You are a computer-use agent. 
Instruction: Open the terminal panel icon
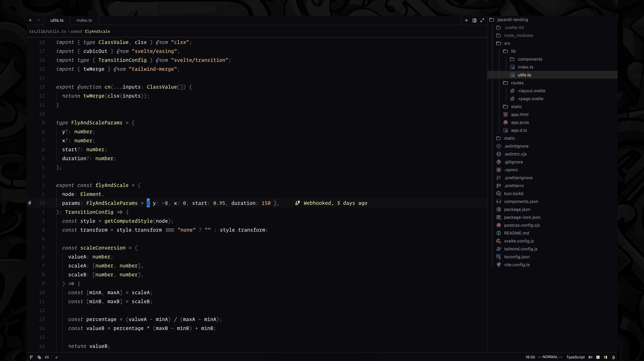[598, 357]
